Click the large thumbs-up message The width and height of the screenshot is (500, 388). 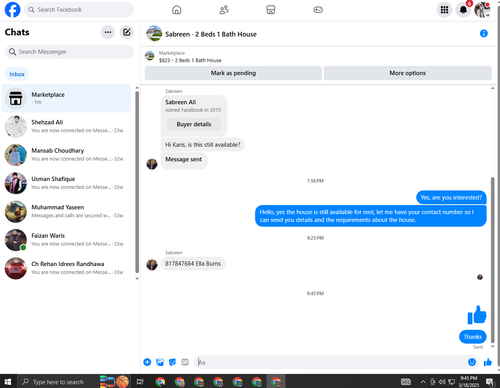(477, 315)
